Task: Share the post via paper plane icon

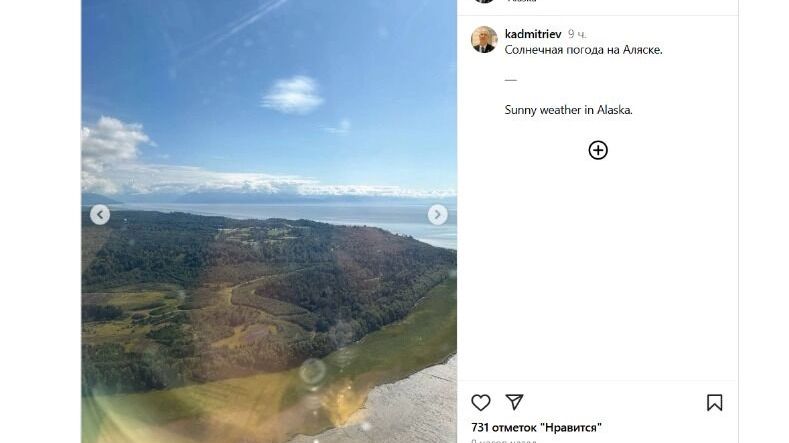Action: 514,402
